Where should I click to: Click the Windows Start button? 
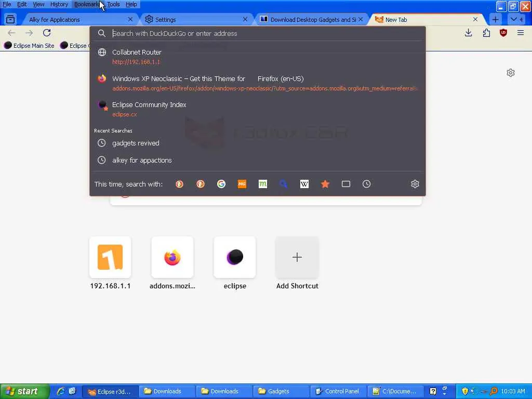point(24,391)
